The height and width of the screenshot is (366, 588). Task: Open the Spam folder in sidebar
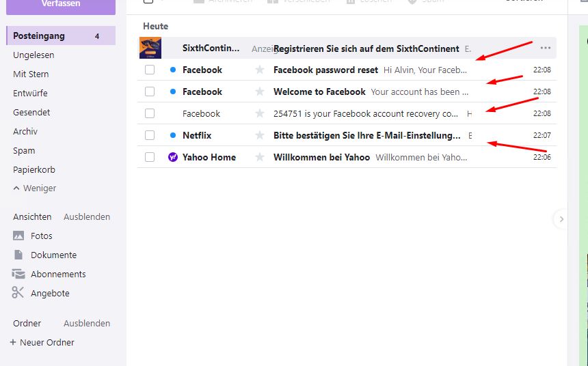tap(24, 151)
